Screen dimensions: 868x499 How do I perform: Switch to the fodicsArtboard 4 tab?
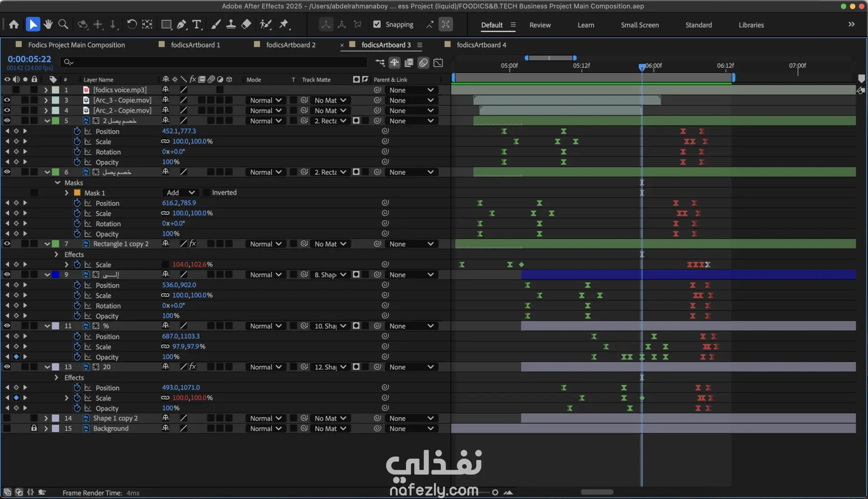tap(481, 45)
